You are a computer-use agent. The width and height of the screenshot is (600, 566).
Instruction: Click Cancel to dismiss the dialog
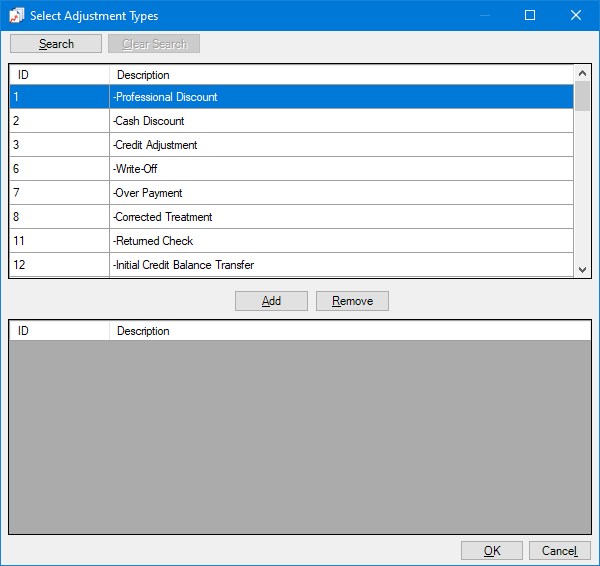(x=559, y=551)
